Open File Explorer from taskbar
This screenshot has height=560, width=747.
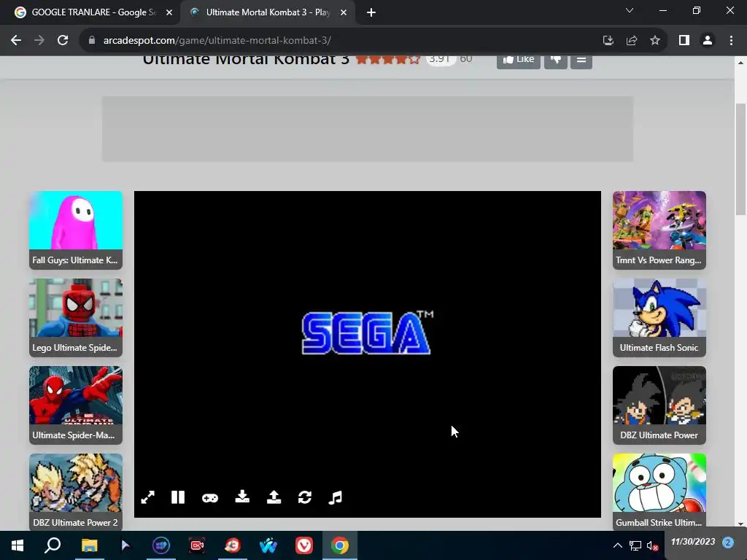89,545
